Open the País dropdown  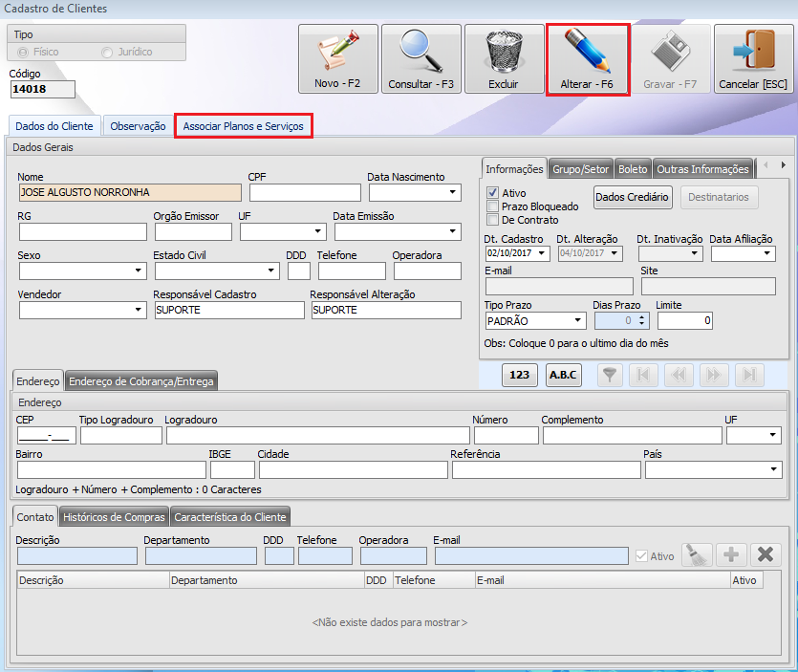773,469
